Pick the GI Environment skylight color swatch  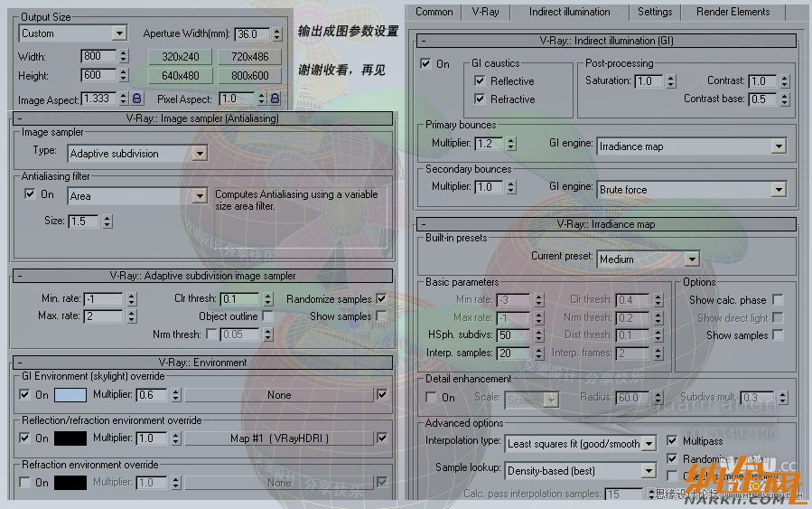[x=70, y=395]
